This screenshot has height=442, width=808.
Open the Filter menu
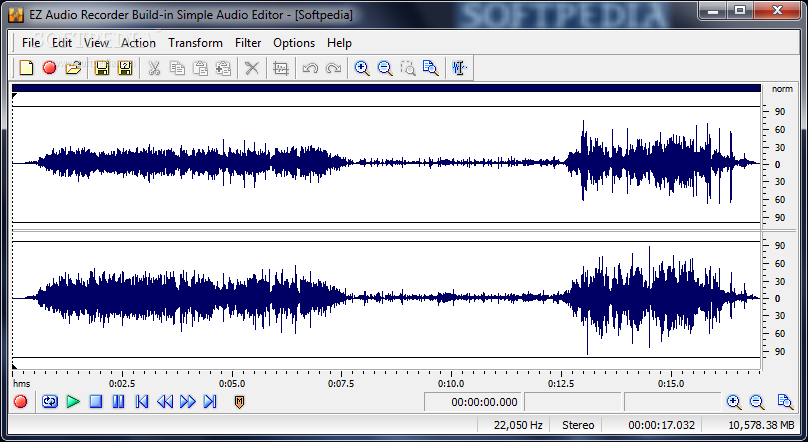click(x=248, y=43)
